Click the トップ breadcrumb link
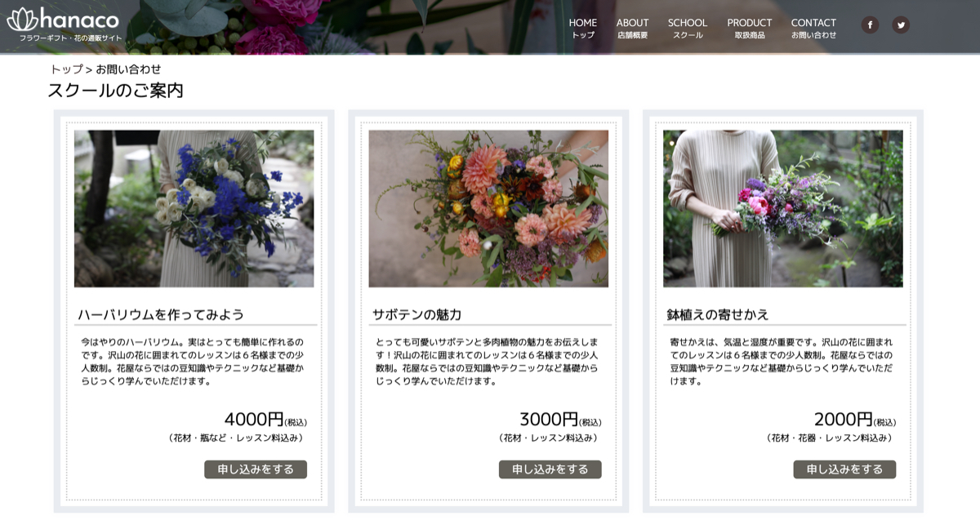This screenshot has width=980, height=520. tap(67, 69)
